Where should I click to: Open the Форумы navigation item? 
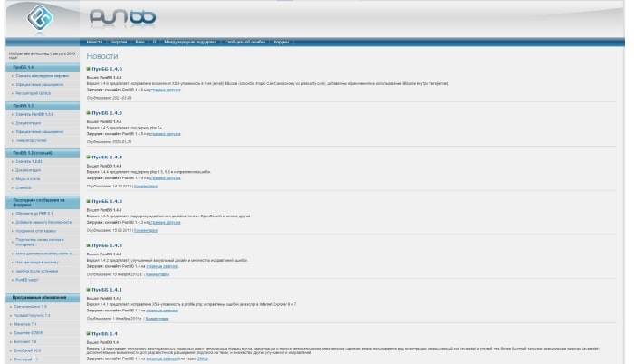pos(281,42)
